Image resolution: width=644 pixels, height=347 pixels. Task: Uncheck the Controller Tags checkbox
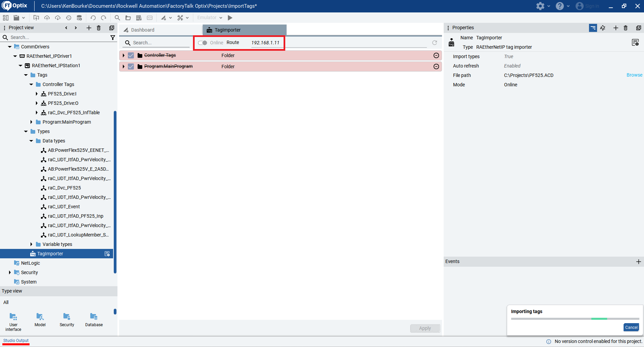131,55
